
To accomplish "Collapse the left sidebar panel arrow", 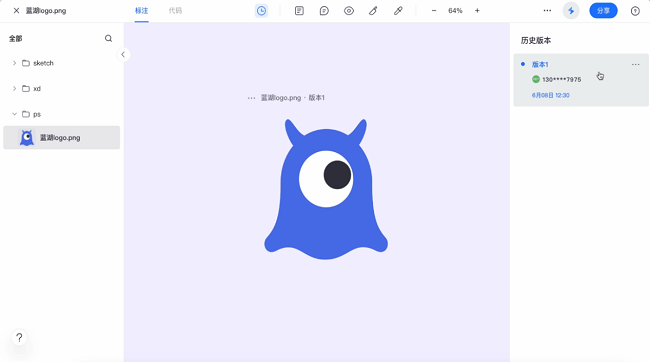I will point(123,54).
